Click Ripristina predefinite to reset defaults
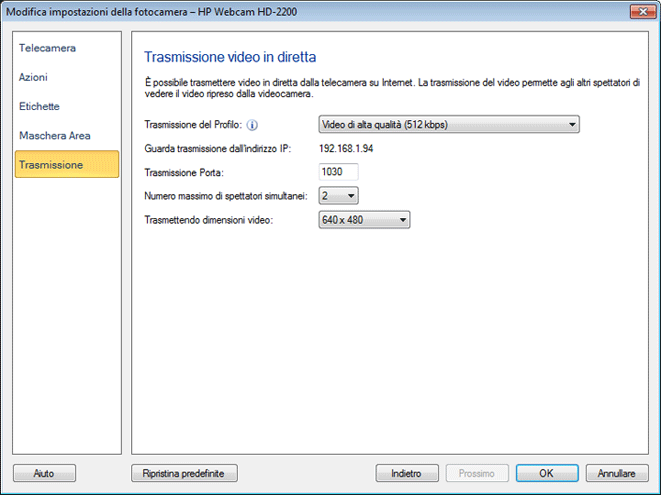Image resolution: width=661 pixels, height=495 pixels. click(191, 473)
